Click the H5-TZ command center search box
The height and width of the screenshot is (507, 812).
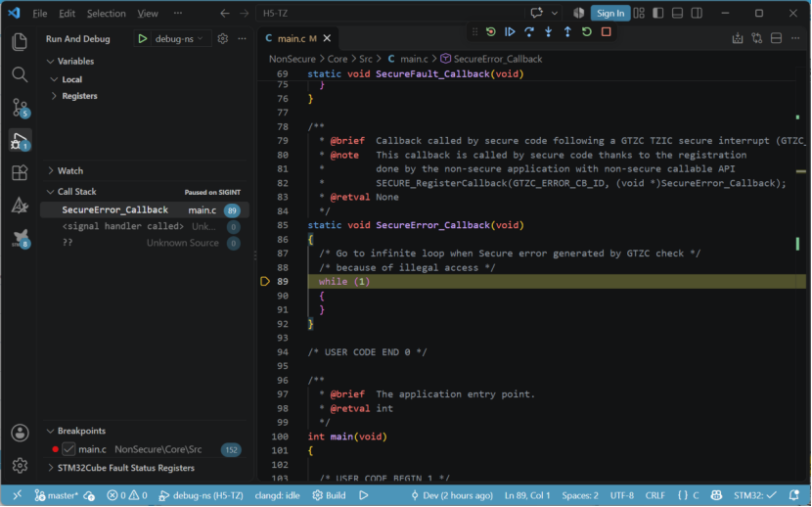point(389,13)
